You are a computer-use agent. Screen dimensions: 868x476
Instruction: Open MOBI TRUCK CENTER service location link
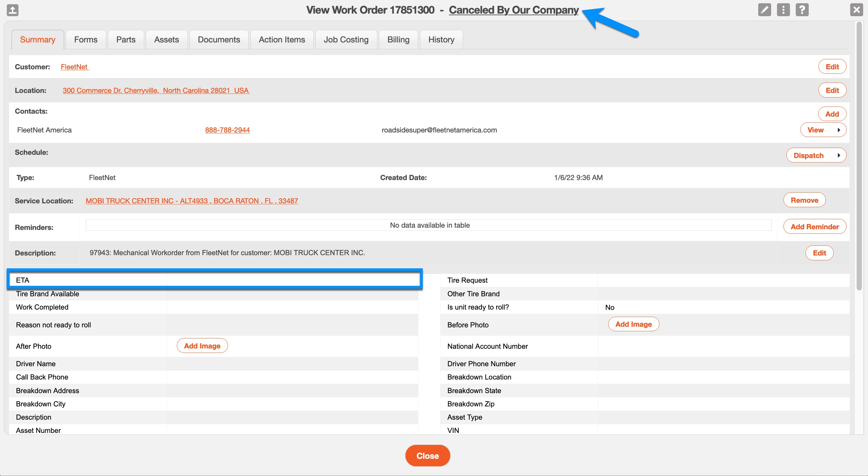(x=192, y=201)
